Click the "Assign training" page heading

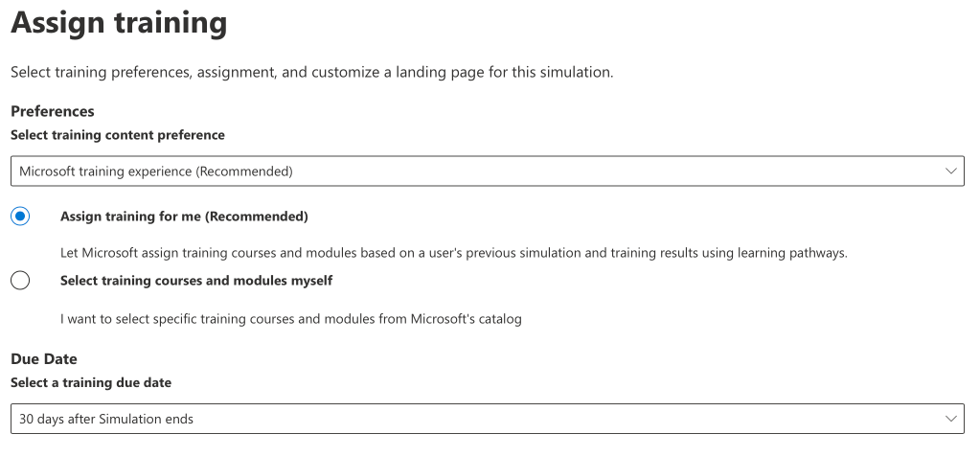tap(119, 22)
